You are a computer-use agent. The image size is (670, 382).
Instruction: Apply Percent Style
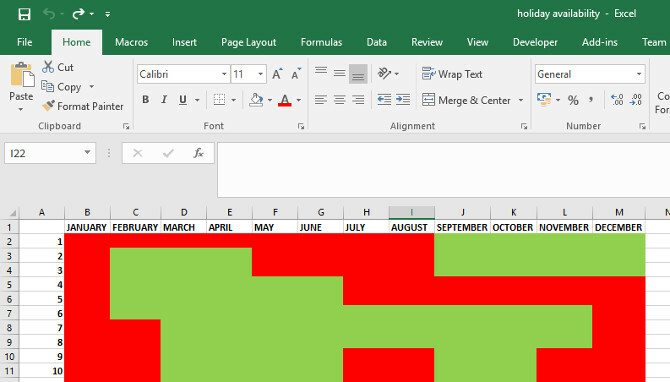pyautogui.click(x=573, y=100)
